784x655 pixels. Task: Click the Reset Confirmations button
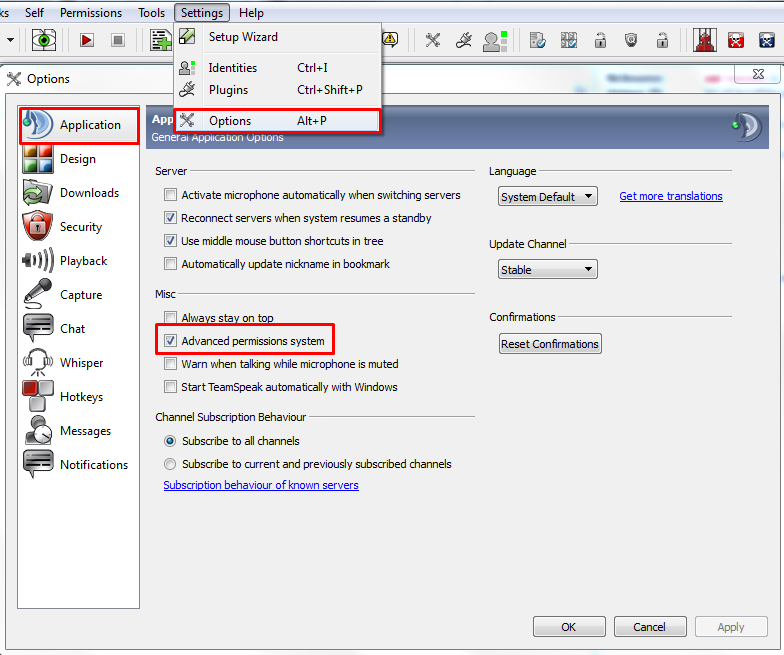pos(550,344)
